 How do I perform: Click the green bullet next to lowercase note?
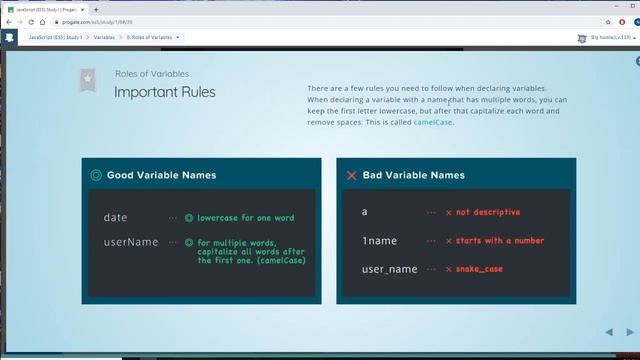189,218
